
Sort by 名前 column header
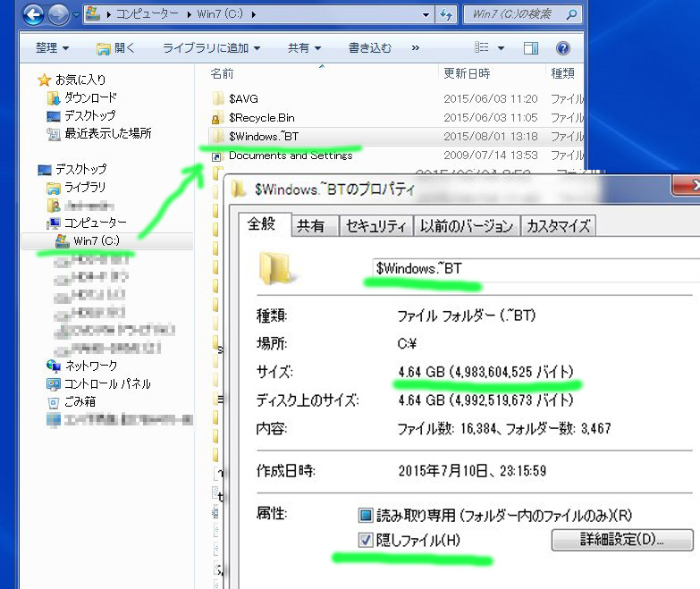coord(222,73)
